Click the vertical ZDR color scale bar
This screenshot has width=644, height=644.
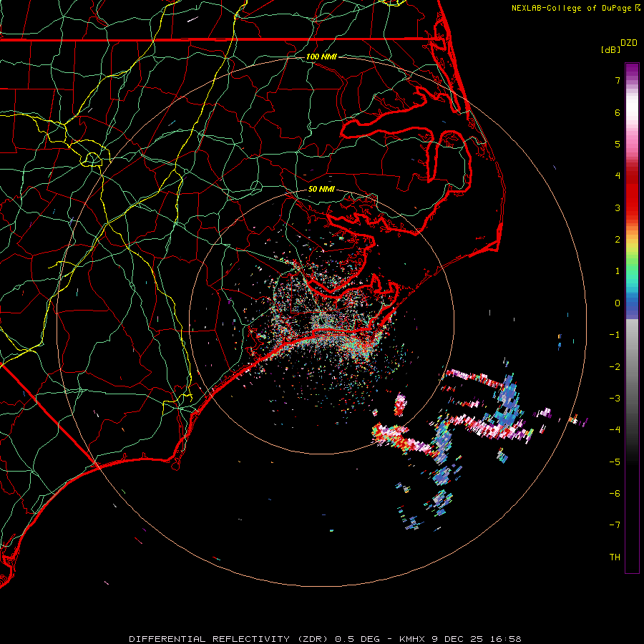pos(632,318)
